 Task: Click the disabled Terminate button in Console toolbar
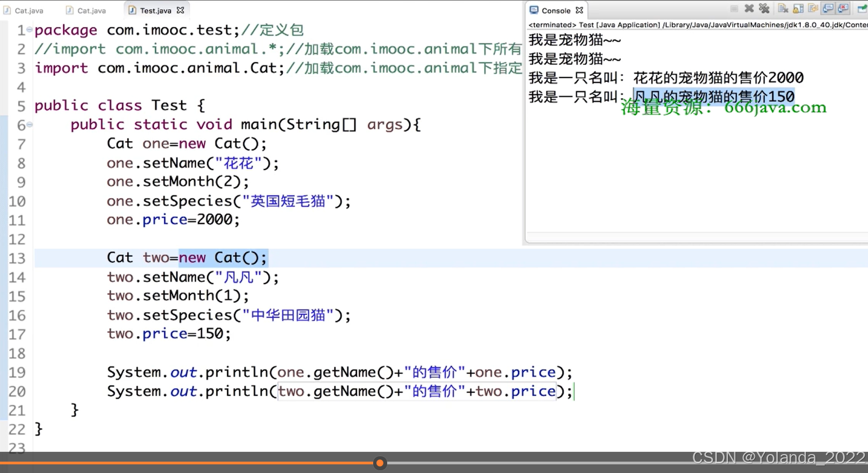tap(734, 9)
